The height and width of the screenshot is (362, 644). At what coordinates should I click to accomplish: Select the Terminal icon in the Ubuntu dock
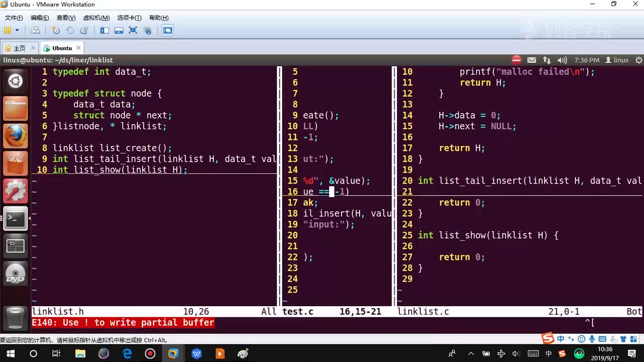point(15,218)
